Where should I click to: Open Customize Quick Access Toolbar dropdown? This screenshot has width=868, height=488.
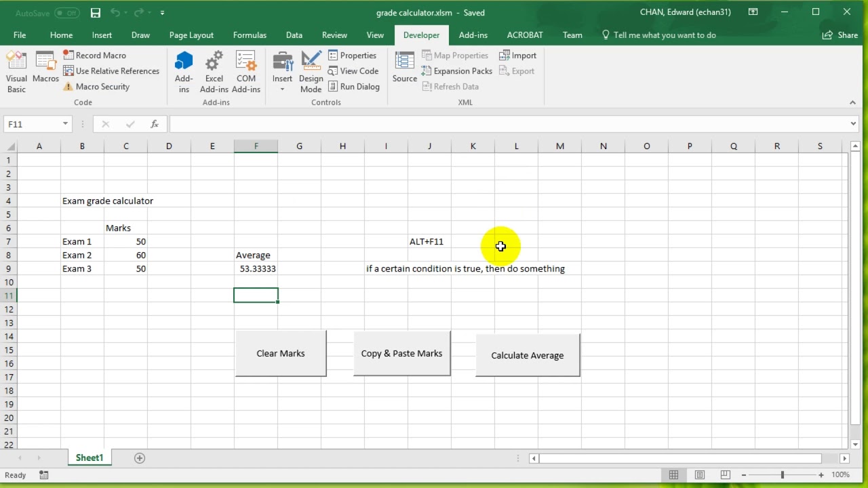coord(162,13)
